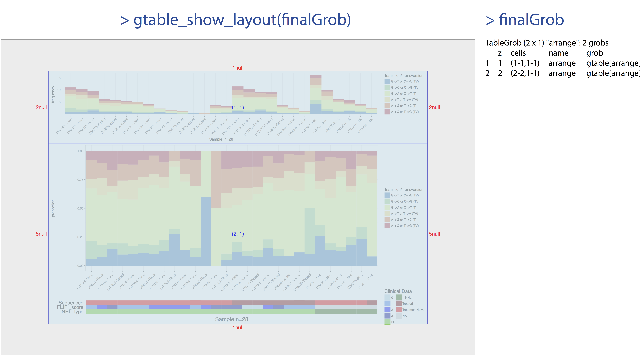Viewport: 644px width, 355px height.
Task: Click the left-side '5null' label
Action: [41, 234]
